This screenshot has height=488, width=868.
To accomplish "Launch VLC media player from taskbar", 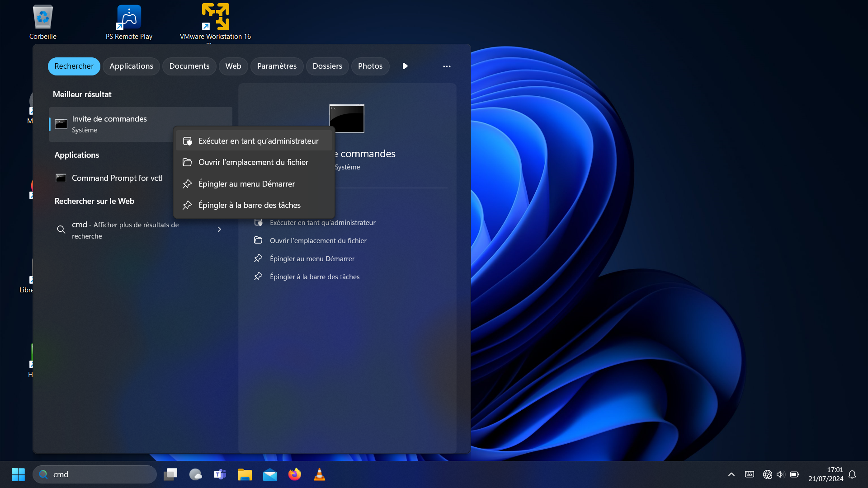I will (320, 474).
